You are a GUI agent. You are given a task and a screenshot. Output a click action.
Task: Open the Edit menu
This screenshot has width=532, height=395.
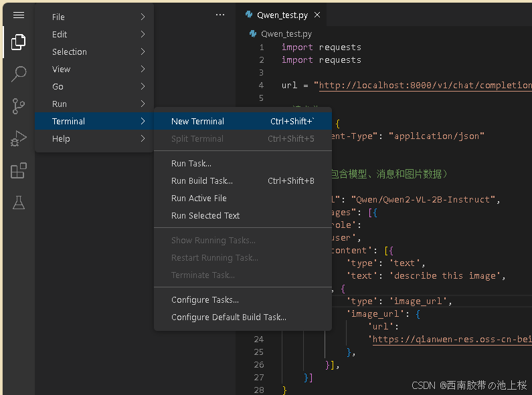pyautogui.click(x=94, y=34)
